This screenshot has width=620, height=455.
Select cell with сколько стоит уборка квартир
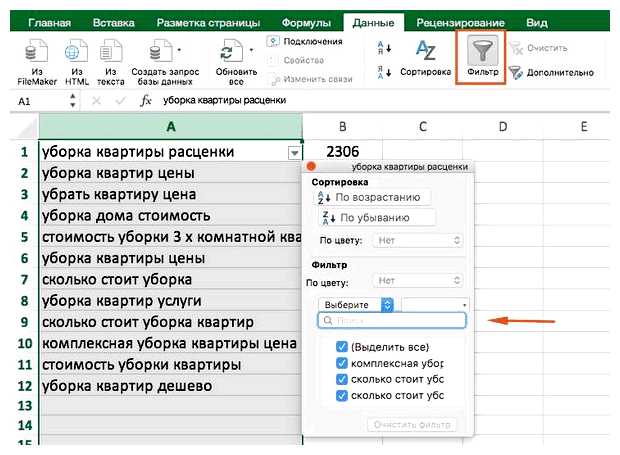pos(171,322)
